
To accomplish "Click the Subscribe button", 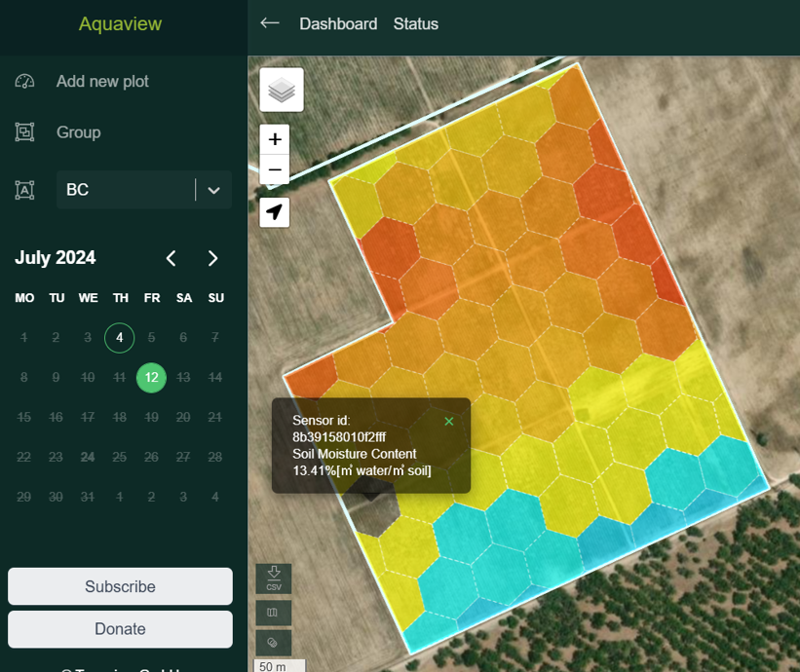I will (120, 586).
